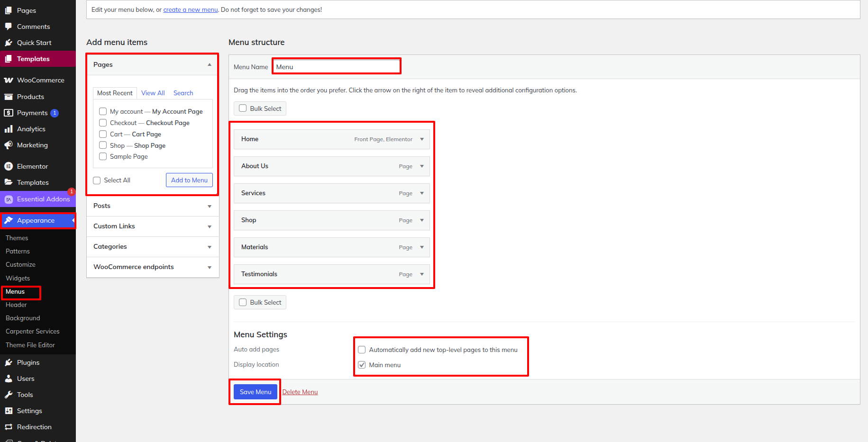Open the Search tab in Pages
Screen dimensions: 868x442
[183, 93]
